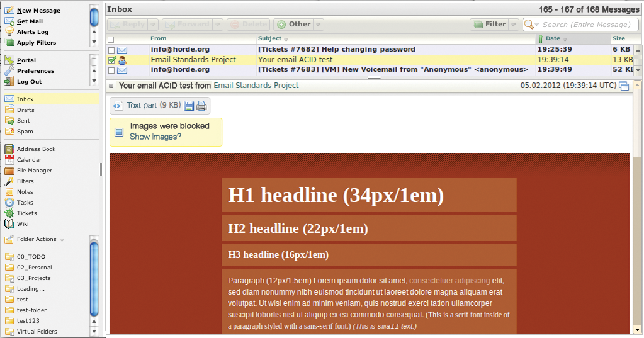Open Alerts Log lightbulb icon

point(9,31)
